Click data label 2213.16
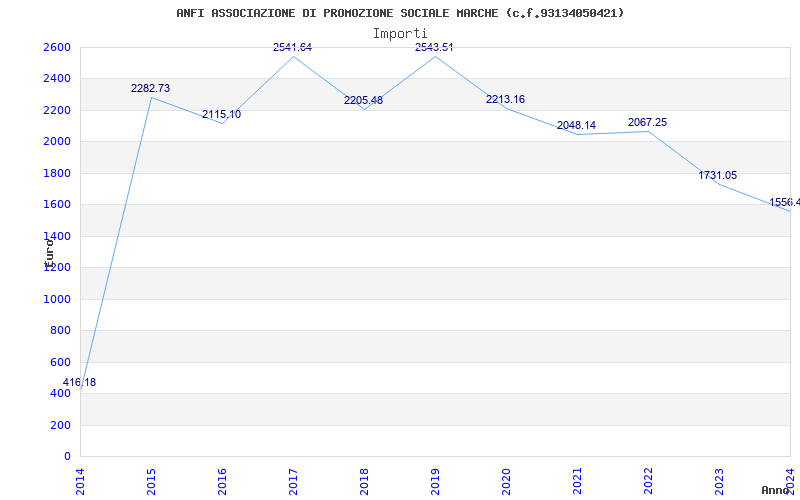Viewport: 800px width, 500px height. 505,99
